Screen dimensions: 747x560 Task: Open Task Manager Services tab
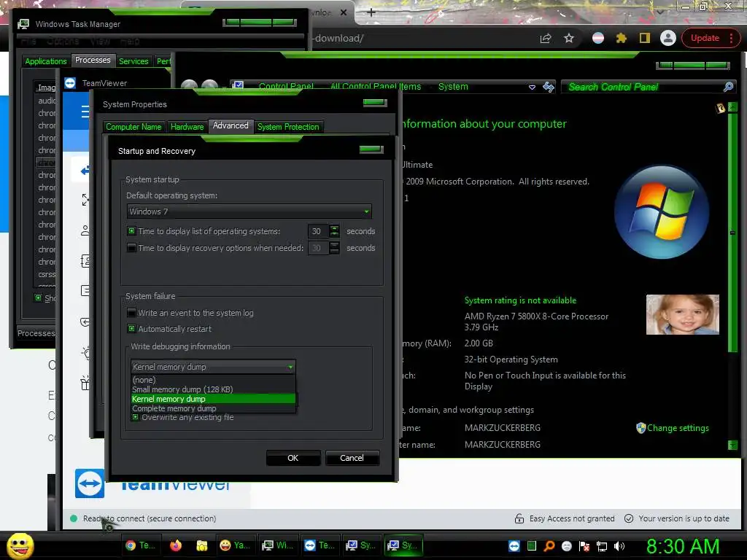(133, 61)
